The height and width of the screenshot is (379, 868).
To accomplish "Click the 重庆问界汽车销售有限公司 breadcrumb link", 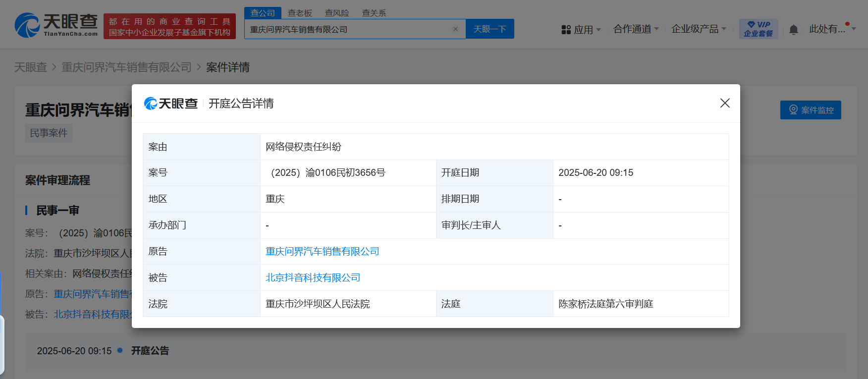I will 126,67.
